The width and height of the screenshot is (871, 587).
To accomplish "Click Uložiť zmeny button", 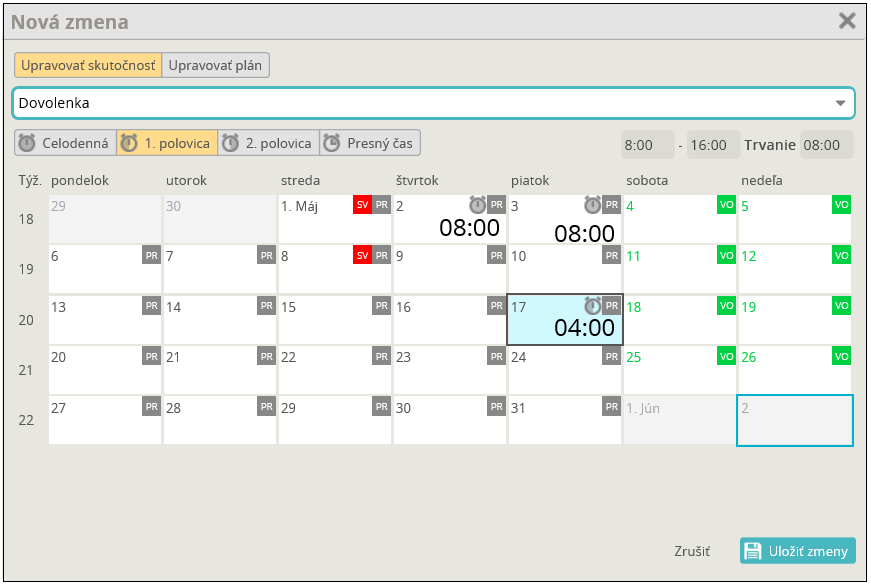I will click(797, 551).
